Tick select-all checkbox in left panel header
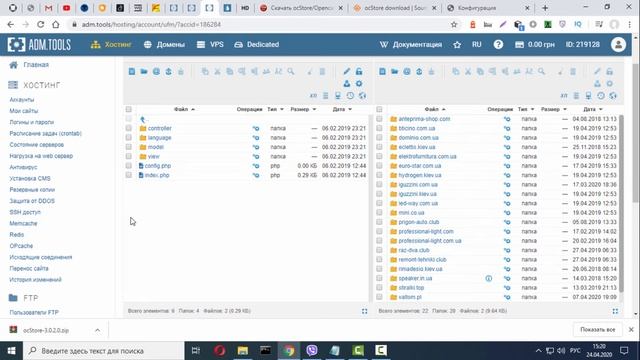Image resolution: width=640 pixels, height=360 pixels. tap(129, 109)
